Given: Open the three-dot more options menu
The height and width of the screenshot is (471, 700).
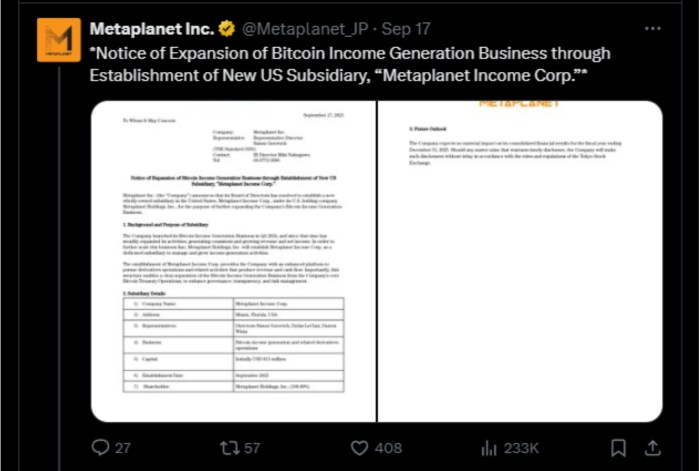Looking at the screenshot, I should pos(652,29).
